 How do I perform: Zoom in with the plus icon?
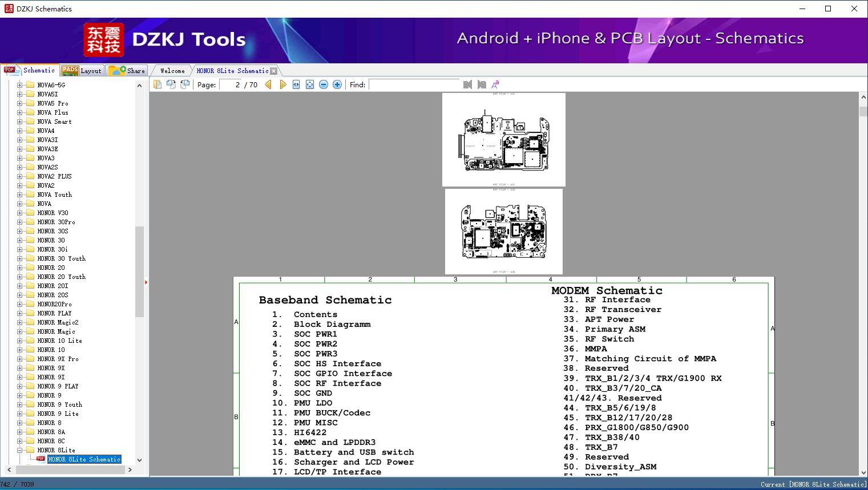[337, 84]
